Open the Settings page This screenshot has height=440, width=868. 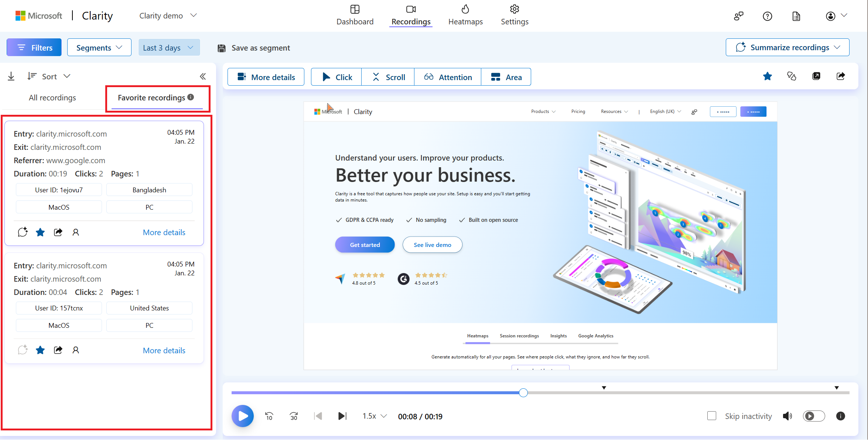[515, 15]
